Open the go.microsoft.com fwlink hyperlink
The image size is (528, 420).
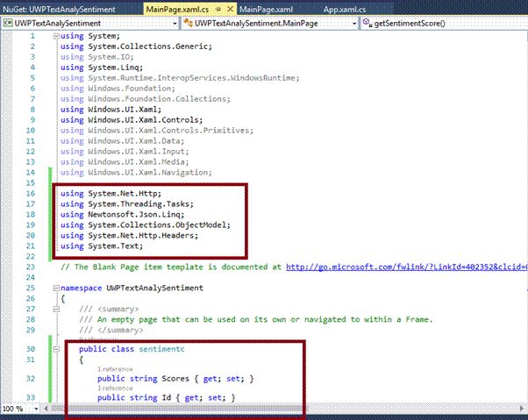tap(407, 267)
